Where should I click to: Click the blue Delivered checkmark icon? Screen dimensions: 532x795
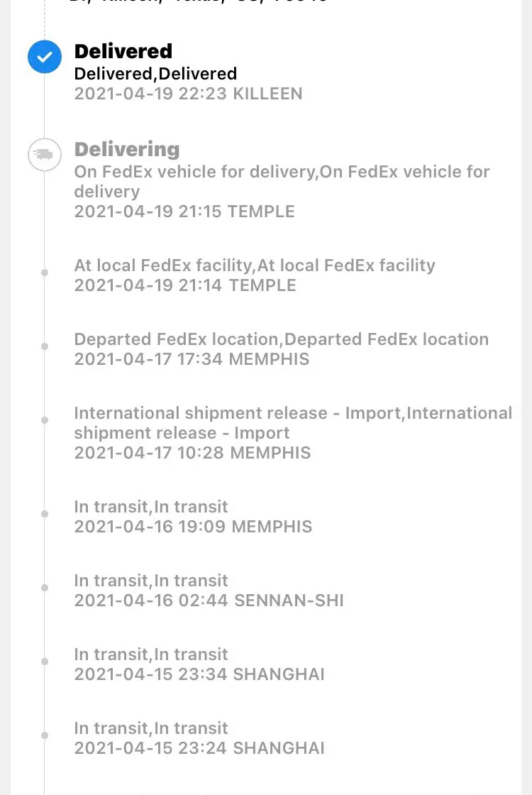(45, 56)
